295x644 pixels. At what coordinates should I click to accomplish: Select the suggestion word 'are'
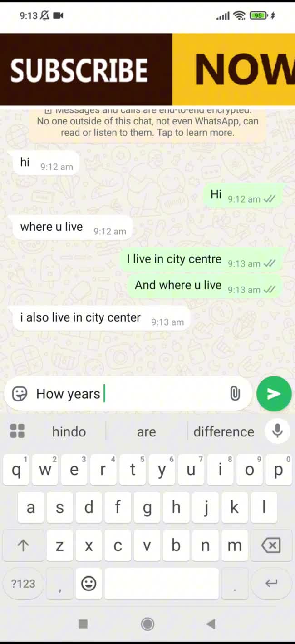point(146,431)
